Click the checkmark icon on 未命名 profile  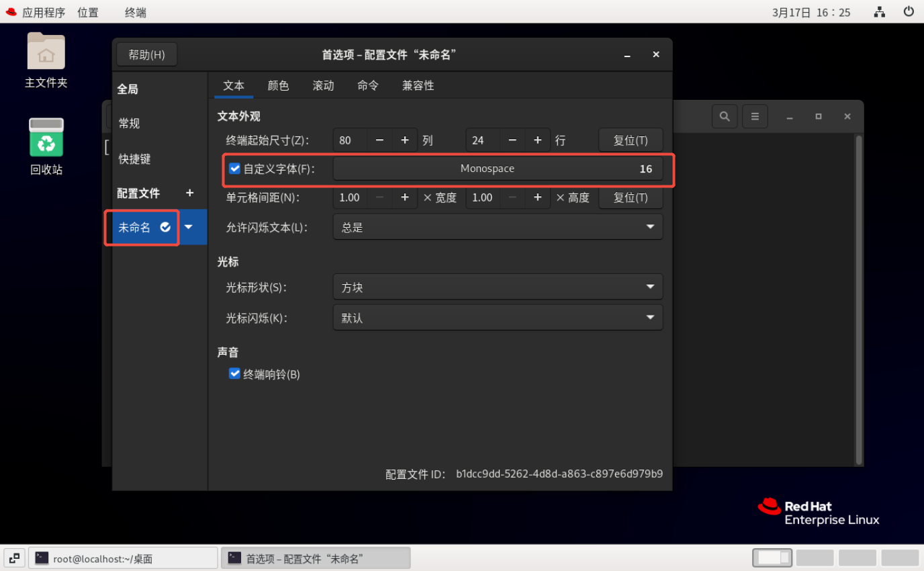pyautogui.click(x=165, y=227)
